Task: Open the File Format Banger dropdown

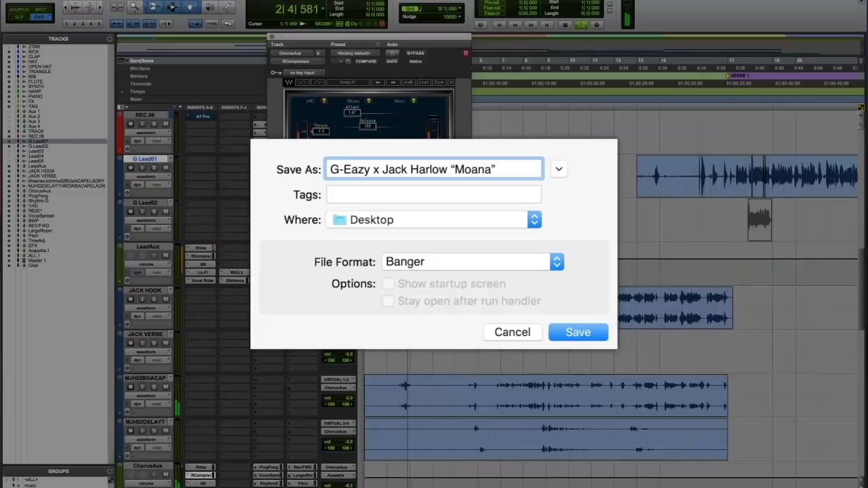Action: pyautogui.click(x=473, y=262)
